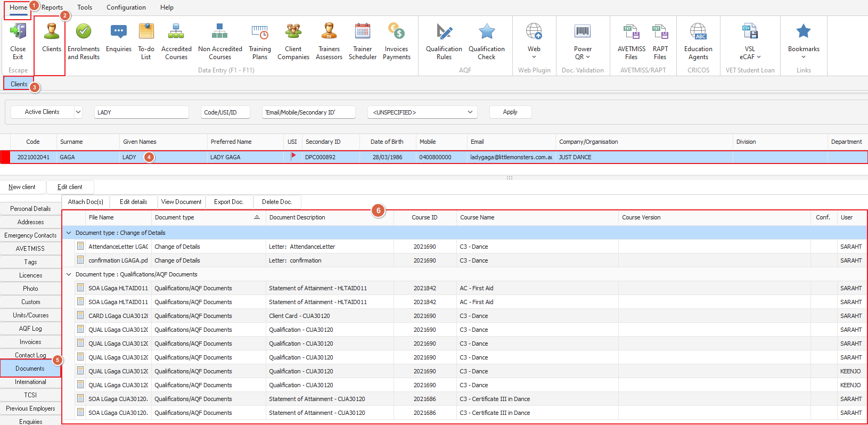
Task: Collapse the Qualifications/AQF Documents group
Action: [69, 274]
